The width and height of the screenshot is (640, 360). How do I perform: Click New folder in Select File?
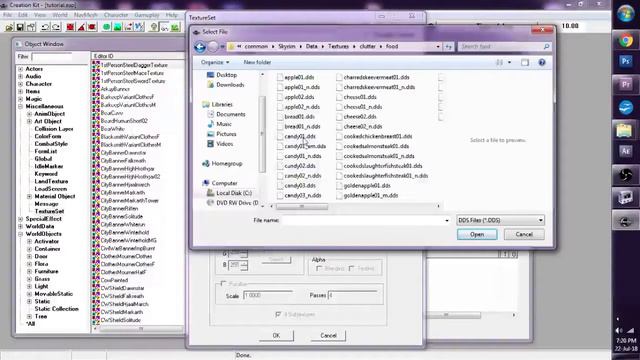tap(257, 62)
